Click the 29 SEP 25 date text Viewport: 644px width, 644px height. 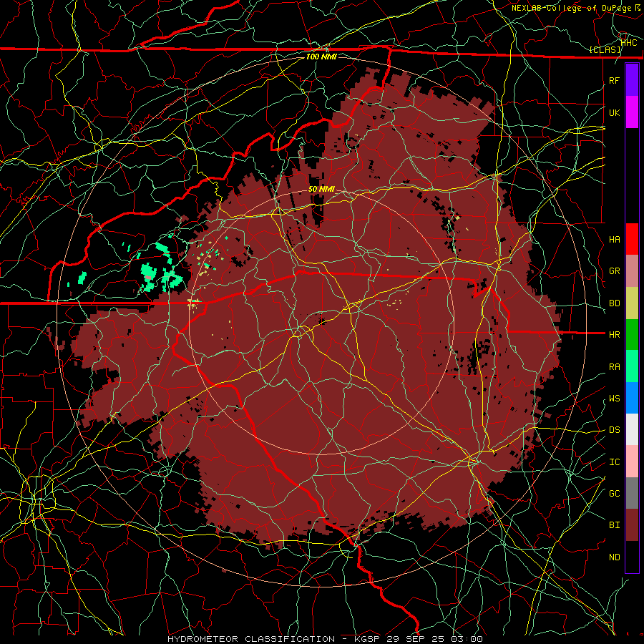(x=415, y=639)
